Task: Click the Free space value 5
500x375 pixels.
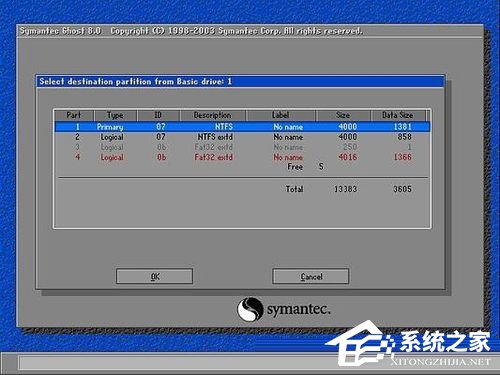Action: click(321, 166)
